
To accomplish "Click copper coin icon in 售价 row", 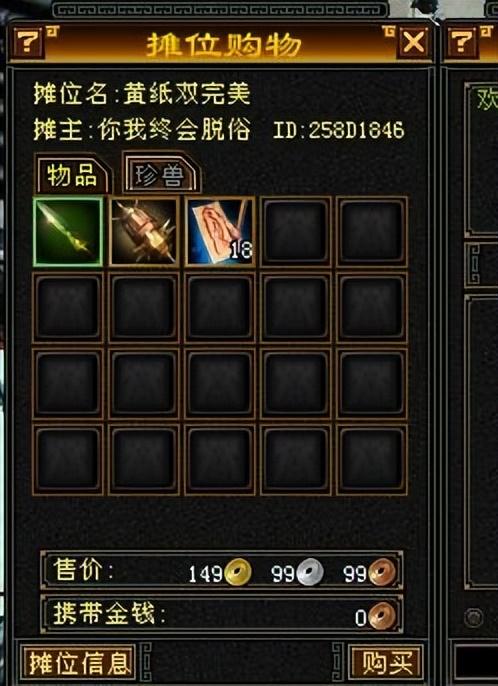I will 382,572.
